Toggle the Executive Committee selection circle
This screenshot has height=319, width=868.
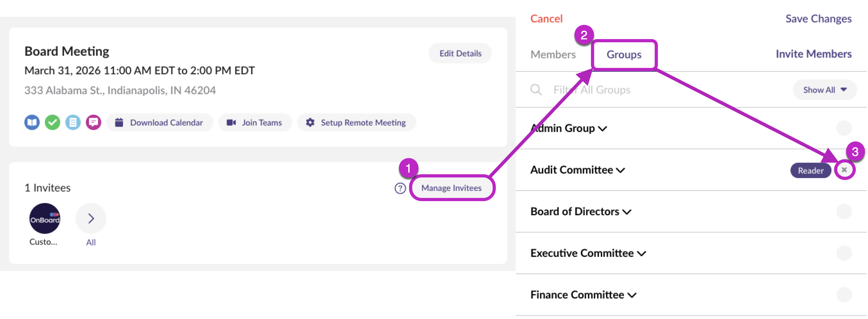[x=844, y=253]
